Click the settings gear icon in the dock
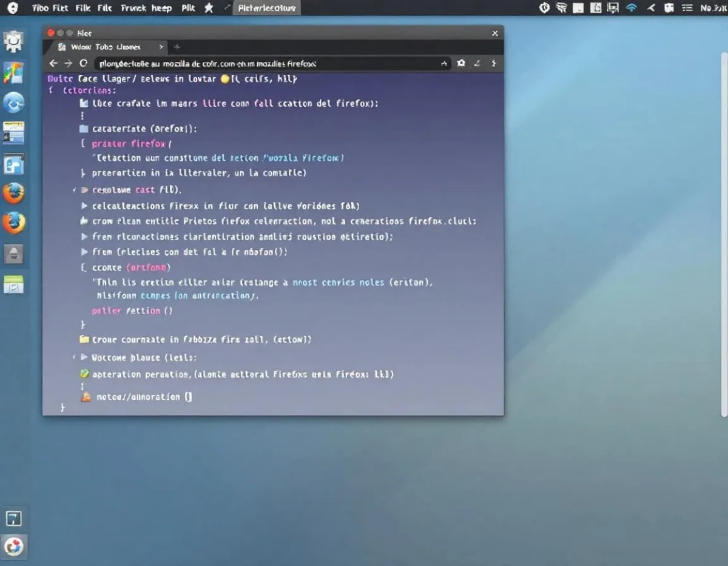 coord(13,41)
